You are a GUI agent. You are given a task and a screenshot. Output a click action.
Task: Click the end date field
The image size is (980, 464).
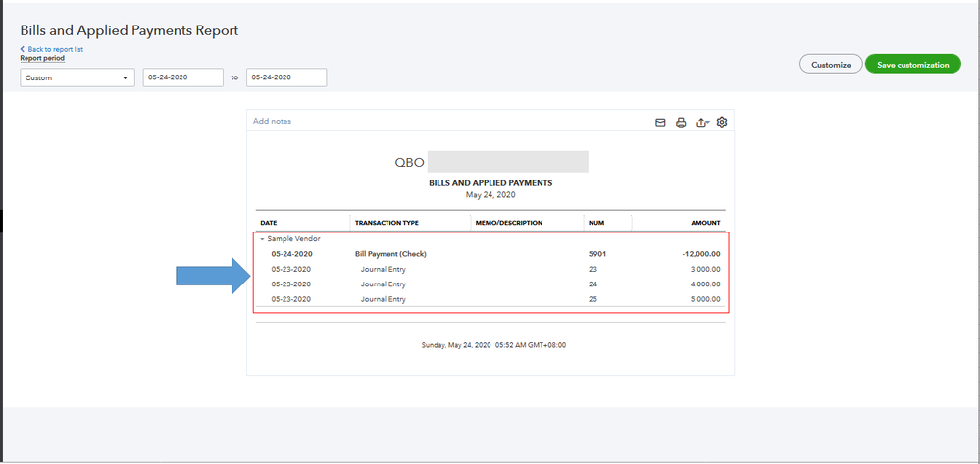(x=284, y=77)
